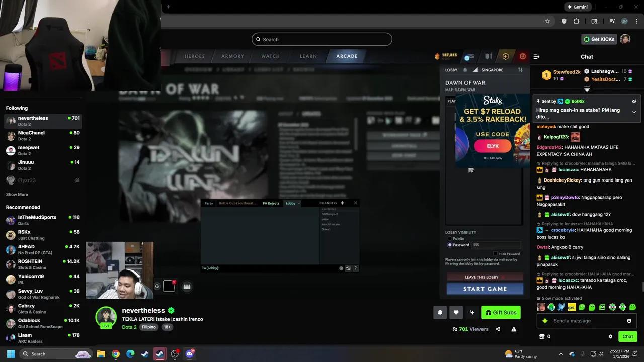The image size is (644, 362).
Task: Click the Dota power quit icon
Action: click(x=523, y=56)
